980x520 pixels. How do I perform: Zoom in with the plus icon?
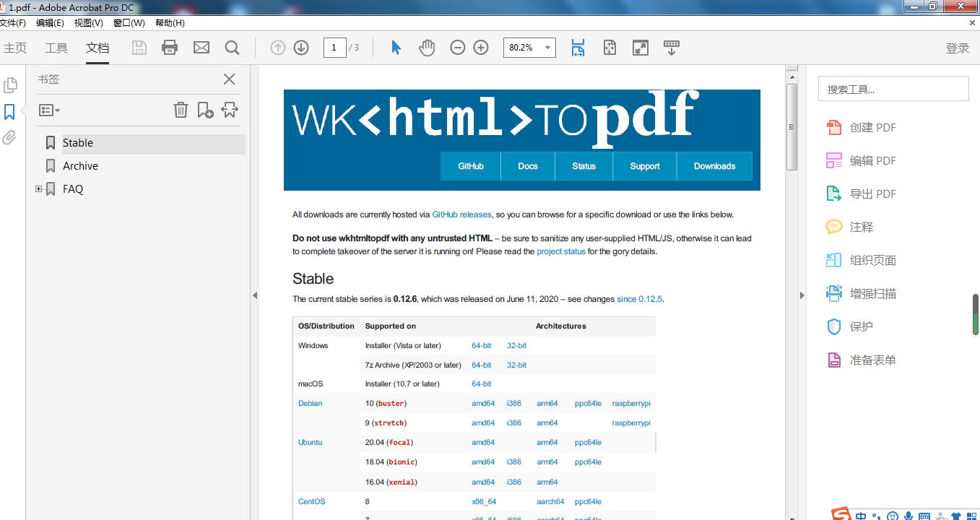click(x=481, y=48)
